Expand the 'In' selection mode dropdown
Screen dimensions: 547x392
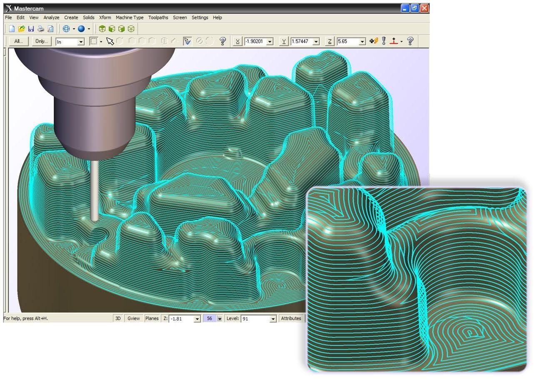tap(81, 42)
